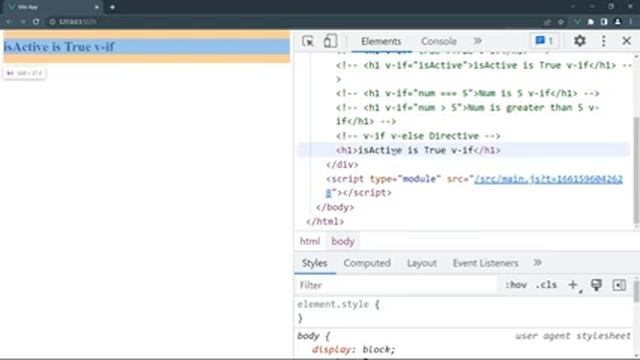This screenshot has height=360, width=640.
Task: Click the isActive heading on the page
Action: coord(59,47)
